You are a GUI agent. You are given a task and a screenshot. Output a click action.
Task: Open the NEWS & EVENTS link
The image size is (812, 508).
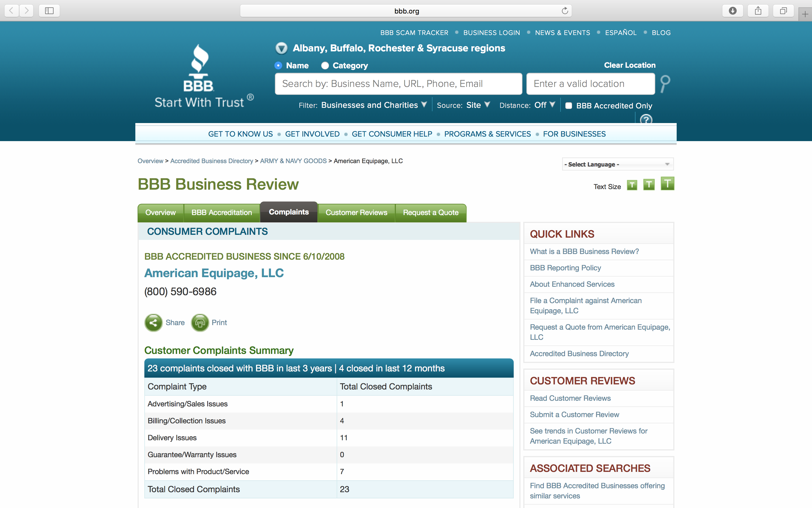(x=562, y=32)
